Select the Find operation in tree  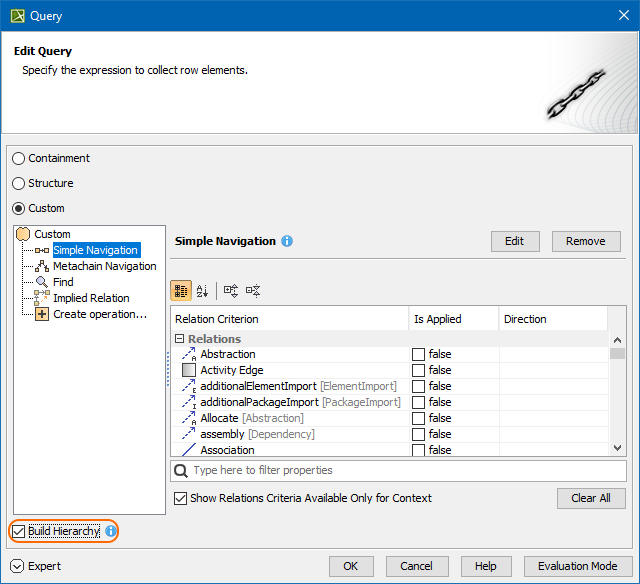tap(63, 282)
